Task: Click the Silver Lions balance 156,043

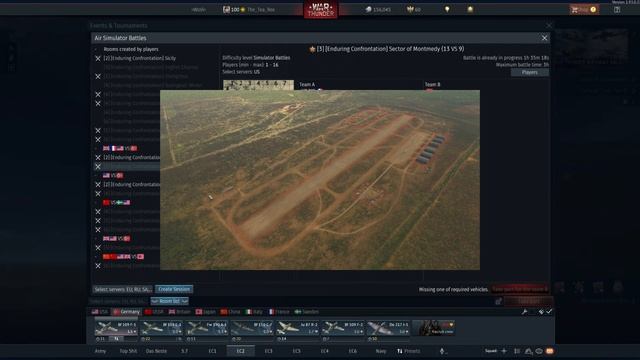Action: point(378,9)
